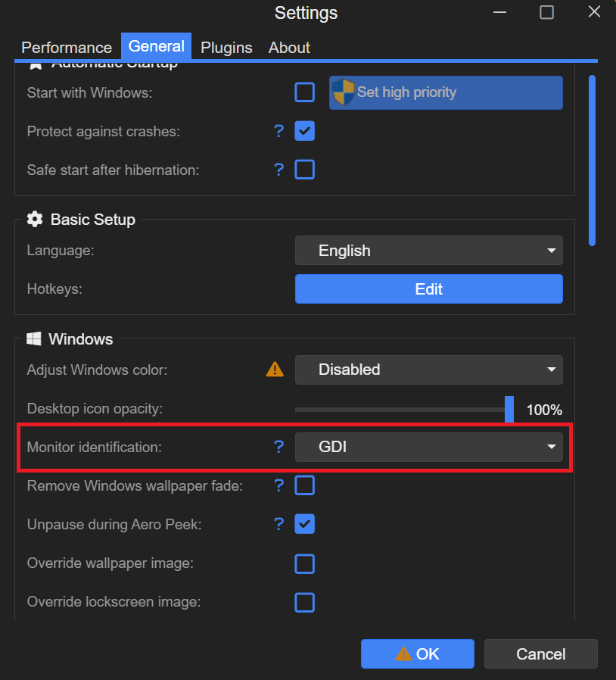
Task: Open the Language dropdown showing English
Action: (428, 251)
